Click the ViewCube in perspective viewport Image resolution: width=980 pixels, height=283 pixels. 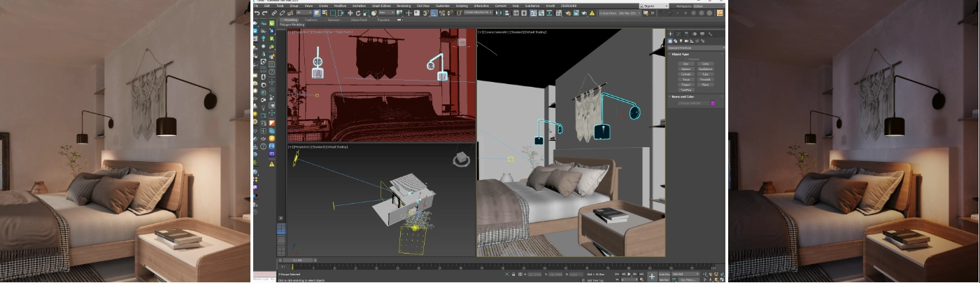[460, 159]
